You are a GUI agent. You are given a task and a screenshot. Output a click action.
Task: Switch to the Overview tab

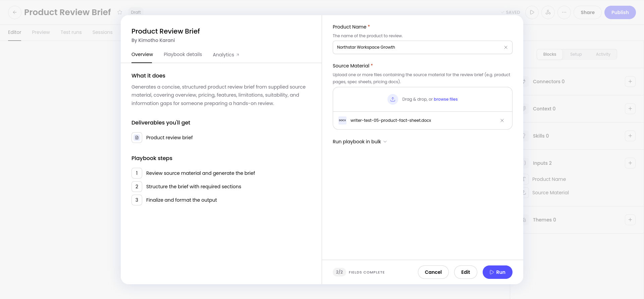pos(142,54)
